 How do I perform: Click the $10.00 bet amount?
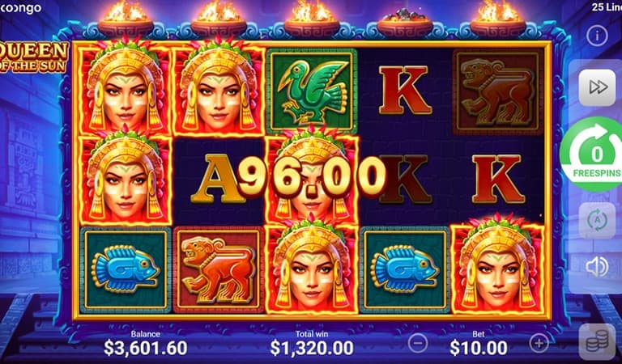(x=479, y=348)
